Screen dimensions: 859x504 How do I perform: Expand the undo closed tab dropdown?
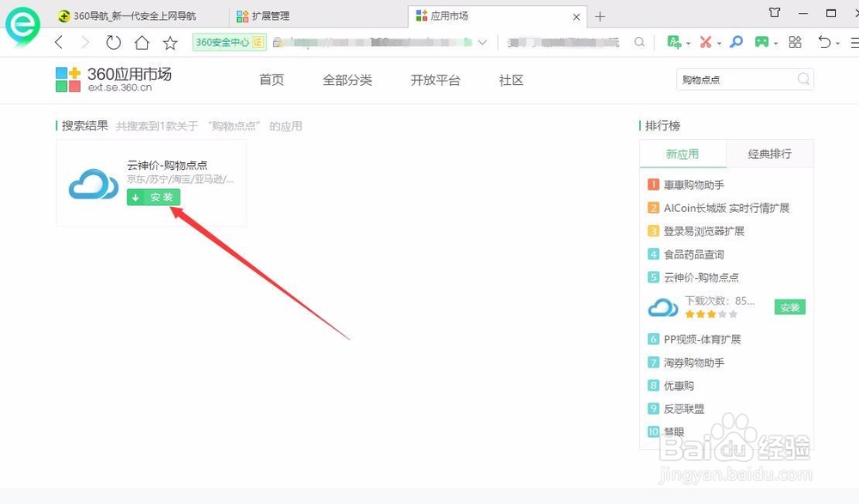tap(838, 43)
